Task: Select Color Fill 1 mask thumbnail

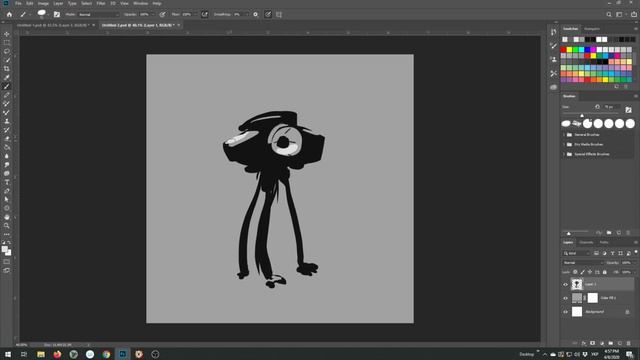Action: pos(593,298)
